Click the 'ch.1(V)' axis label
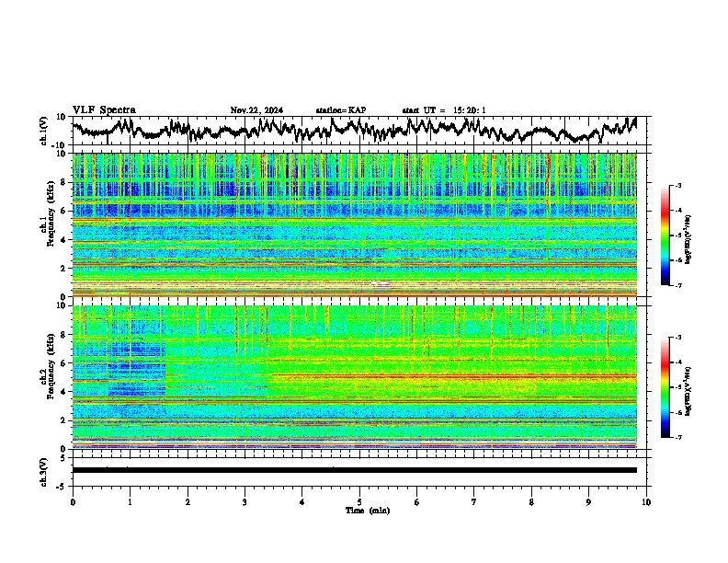Screen dimensions: 728x563 click(44, 131)
